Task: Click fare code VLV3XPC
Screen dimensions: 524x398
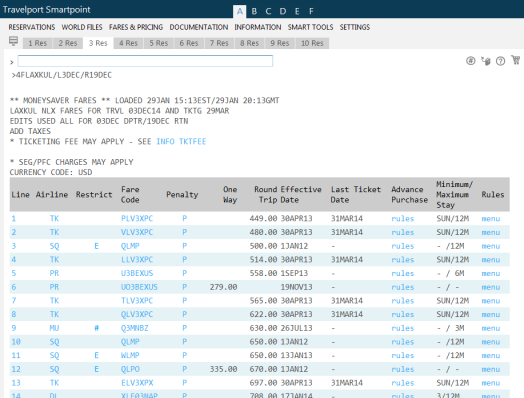Action: point(137,232)
